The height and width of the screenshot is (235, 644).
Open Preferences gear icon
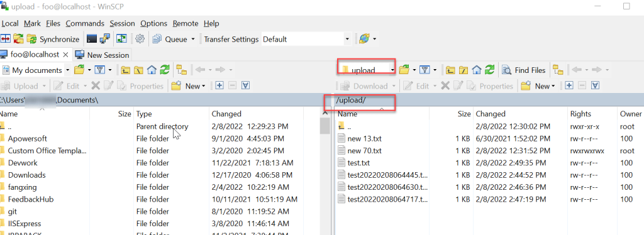[140, 39]
